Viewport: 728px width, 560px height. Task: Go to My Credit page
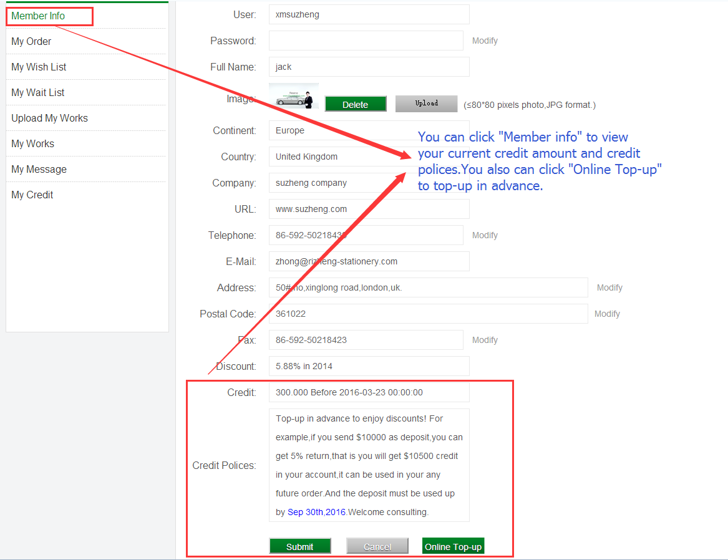pyautogui.click(x=32, y=195)
